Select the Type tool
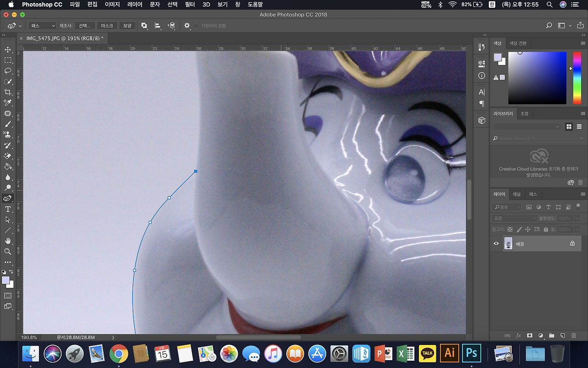This screenshot has height=368, width=588. tap(8, 209)
